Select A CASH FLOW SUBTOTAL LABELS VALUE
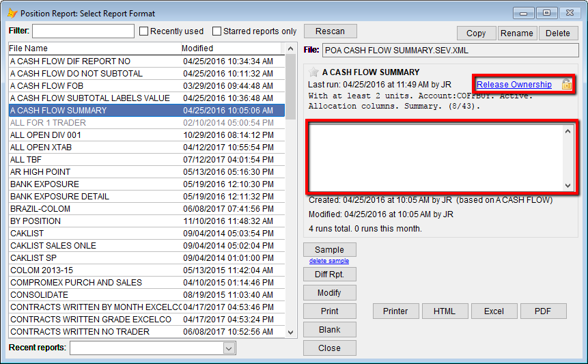The width and height of the screenshot is (588, 364). click(147, 98)
